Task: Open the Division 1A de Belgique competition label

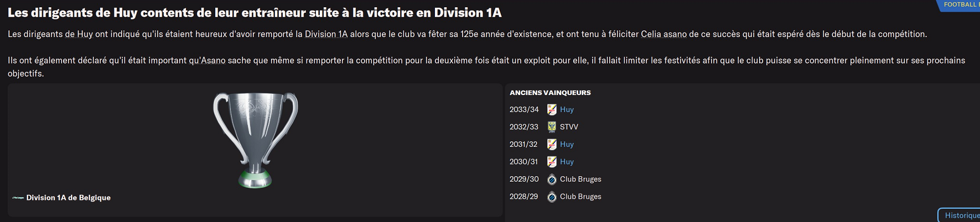Action: coord(68,198)
